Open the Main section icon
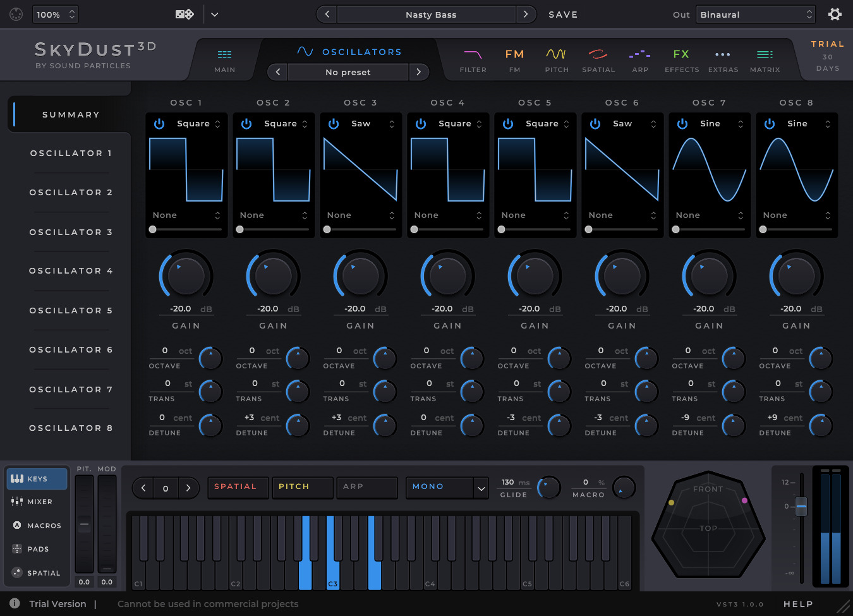This screenshot has width=853, height=616. point(224,54)
